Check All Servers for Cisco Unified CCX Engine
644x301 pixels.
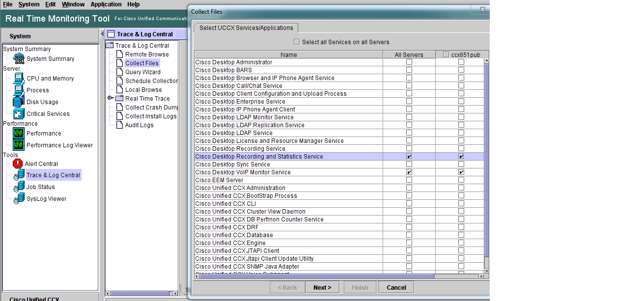click(409, 243)
